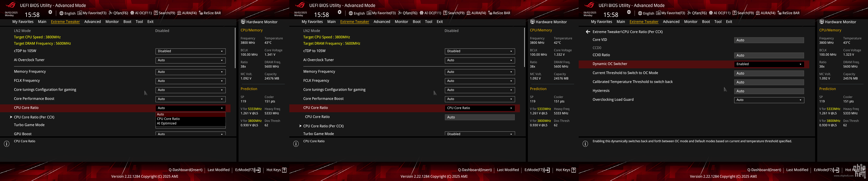Click Q-Dashboard(Insert) in screen showing Turbo Game Mode Disabled

(475, 170)
